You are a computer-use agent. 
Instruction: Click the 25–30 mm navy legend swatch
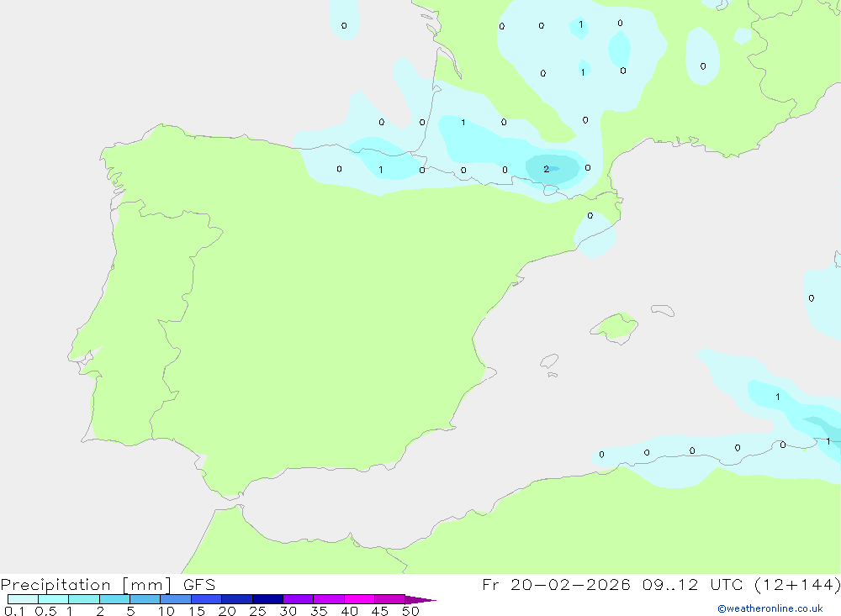(267, 599)
